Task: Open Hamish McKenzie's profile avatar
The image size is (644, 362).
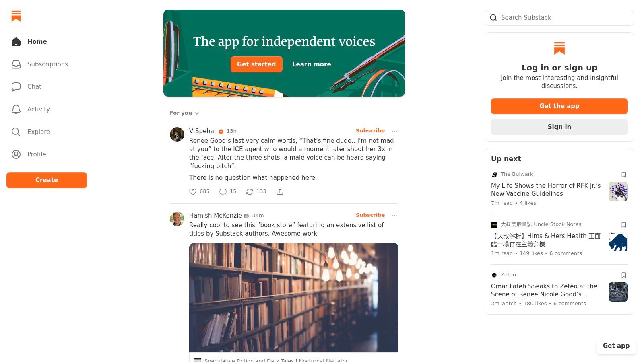Action: tap(177, 219)
